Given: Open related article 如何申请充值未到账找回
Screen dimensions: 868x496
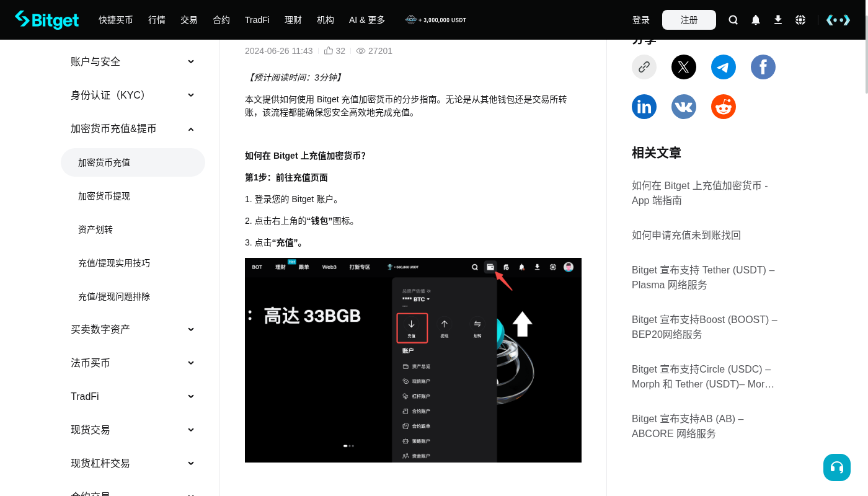Looking at the screenshot, I should click(x=686, y=235).
